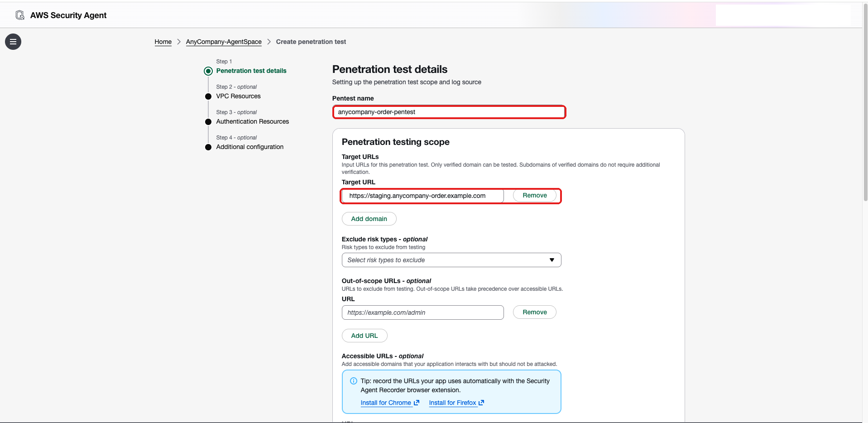Click the AWS Security Agent logo icon
Viewport: 868px width, 423px height.
click(20, 15)
